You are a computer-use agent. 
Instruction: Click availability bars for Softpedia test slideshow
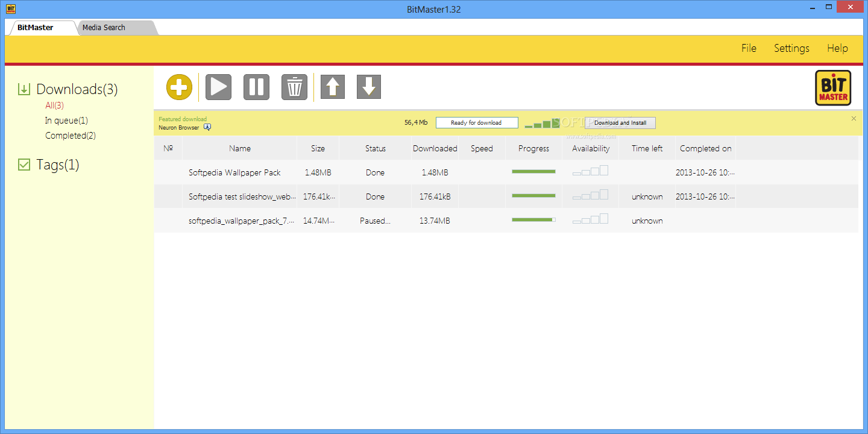click(590, 195)
